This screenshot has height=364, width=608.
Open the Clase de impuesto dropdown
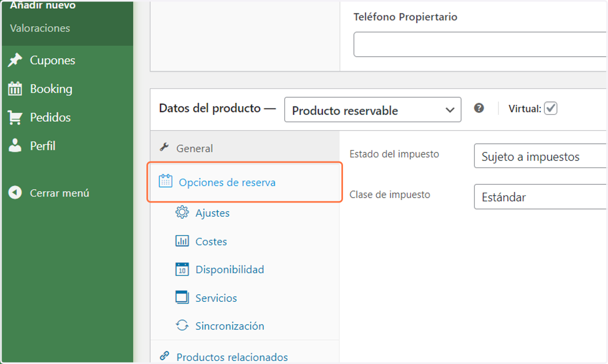[x=541, y=196]
